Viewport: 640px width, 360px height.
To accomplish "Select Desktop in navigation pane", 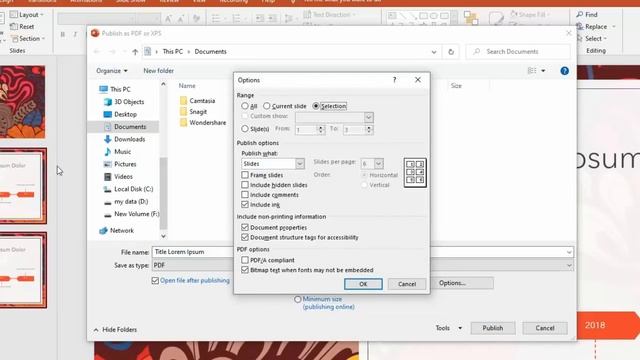I will [120, 114].
